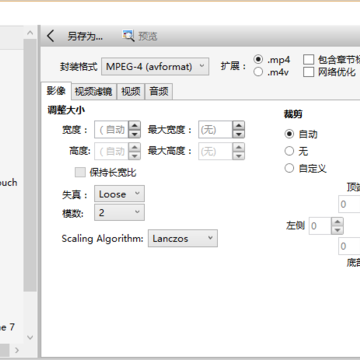Select the 无 cropping radio button
The height and width of the screenshot is (360, 360).
click(x=289, y=151)
